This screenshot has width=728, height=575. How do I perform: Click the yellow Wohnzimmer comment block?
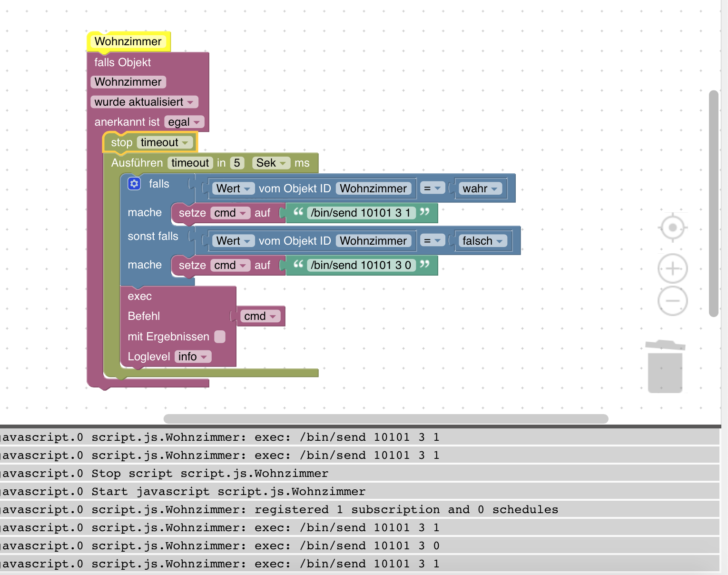tap(128, 41)
